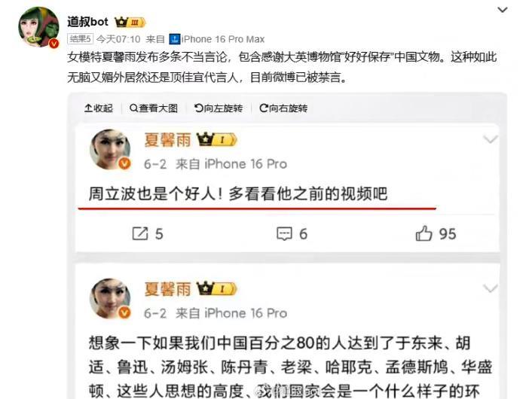Click the crown level badge on first 夏馨雨 post
532x399 pixels.
pyautogui.click(x=216, y=139)
